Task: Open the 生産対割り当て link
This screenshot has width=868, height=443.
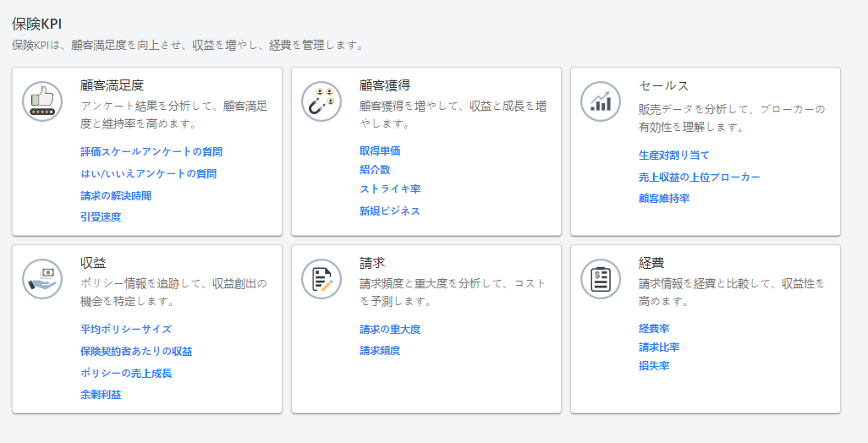Action: (x=674, y=156)
